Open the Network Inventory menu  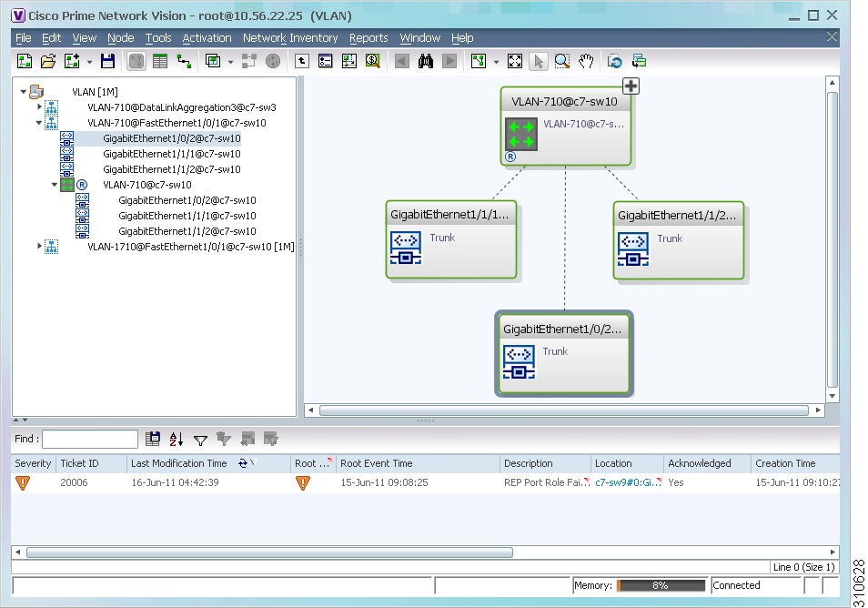coord(290,37)
